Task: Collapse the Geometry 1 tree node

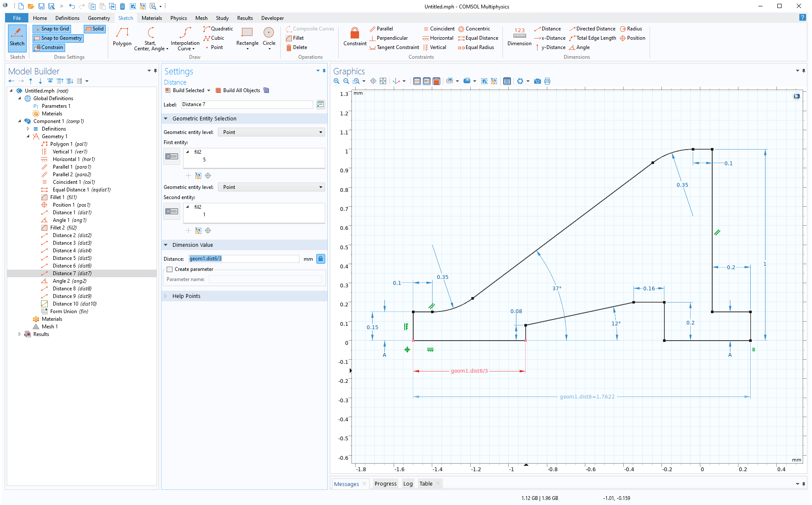Action: [28, 136]
